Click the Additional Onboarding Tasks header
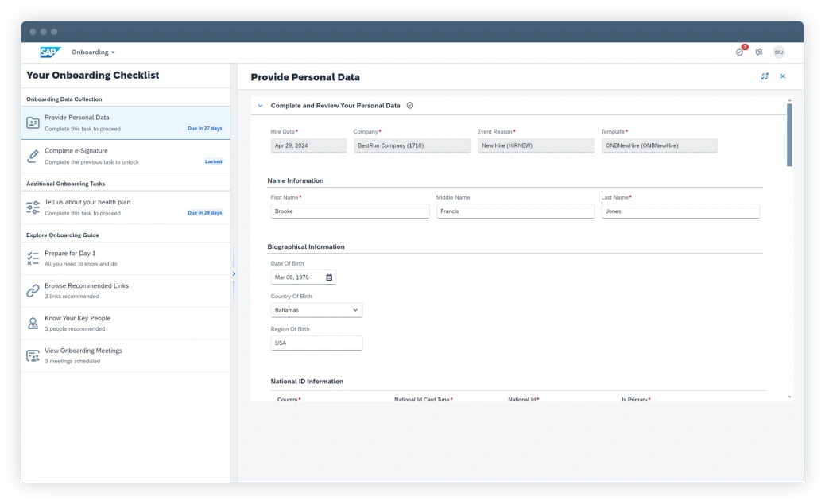825x504 pixels. pos(66,184)
